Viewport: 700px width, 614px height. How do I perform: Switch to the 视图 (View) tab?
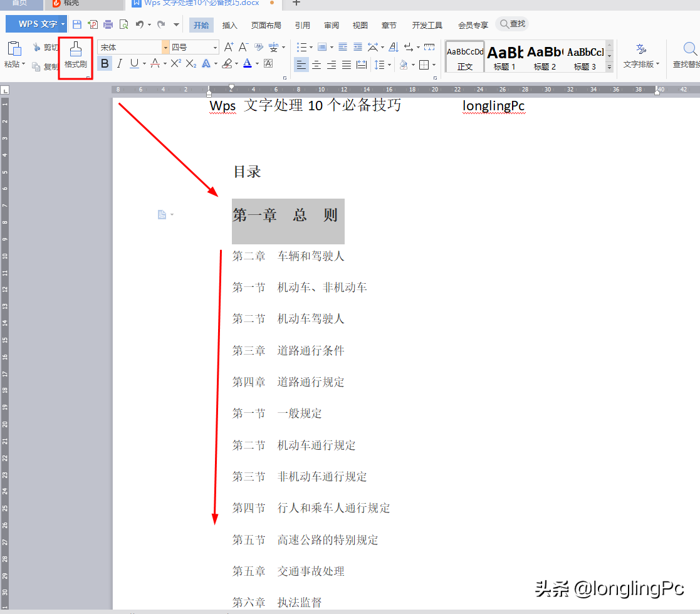[360, 26]
